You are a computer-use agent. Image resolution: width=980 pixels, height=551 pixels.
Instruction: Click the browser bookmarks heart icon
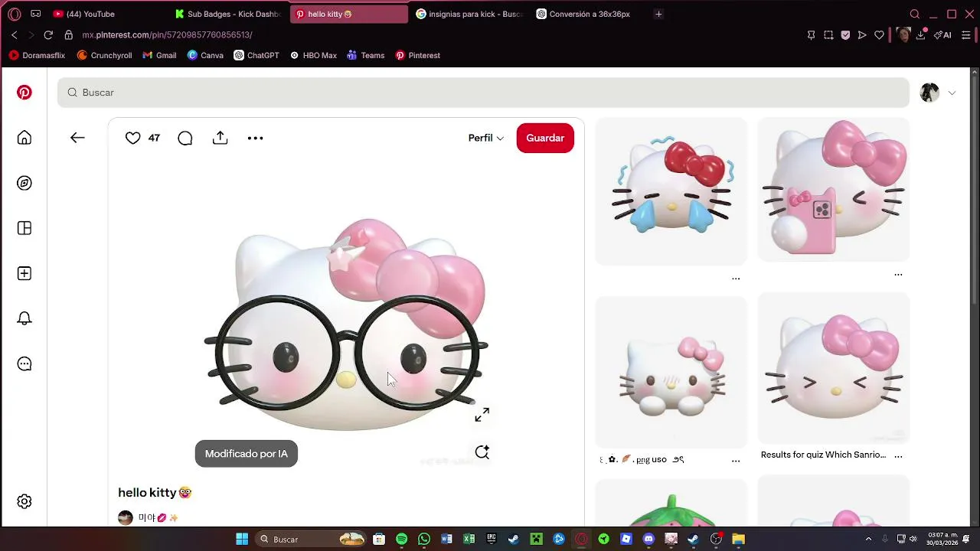coord(879,34)
